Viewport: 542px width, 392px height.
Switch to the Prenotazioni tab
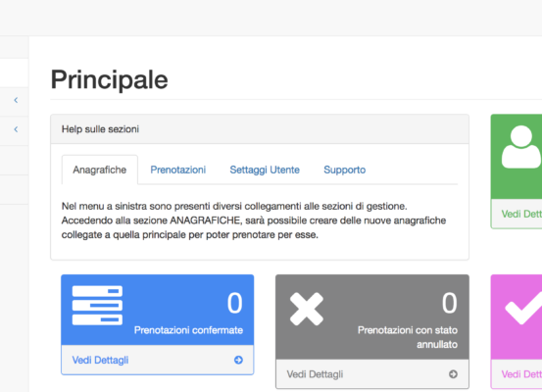(178, 170)
